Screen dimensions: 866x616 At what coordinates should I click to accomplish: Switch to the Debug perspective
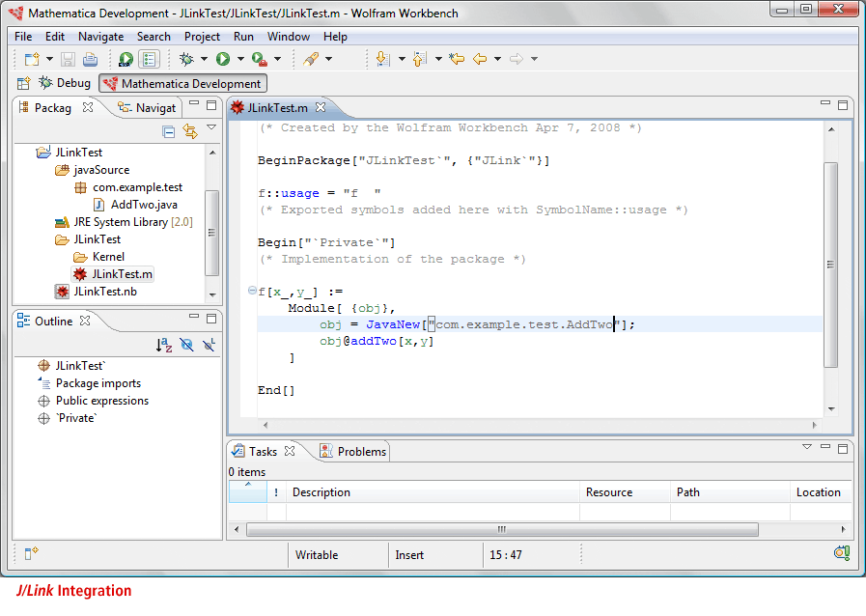coord(68,83)
